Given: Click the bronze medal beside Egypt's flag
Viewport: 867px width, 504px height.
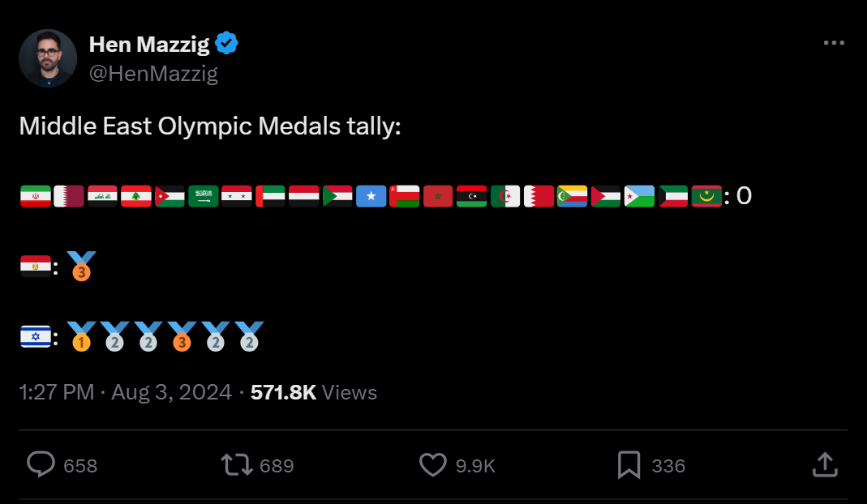Looking at the screenshot, I should click(81, 264).
